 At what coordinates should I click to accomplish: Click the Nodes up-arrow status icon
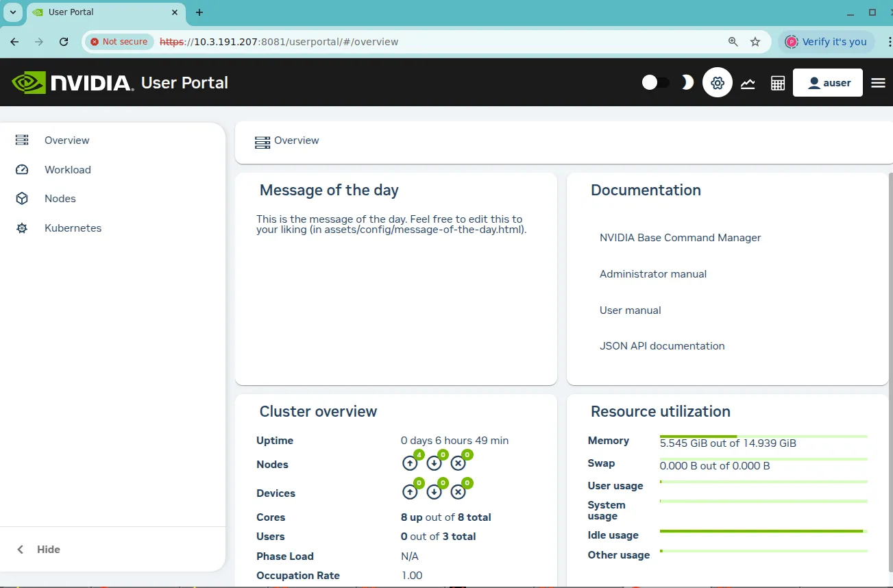[410, 463]
